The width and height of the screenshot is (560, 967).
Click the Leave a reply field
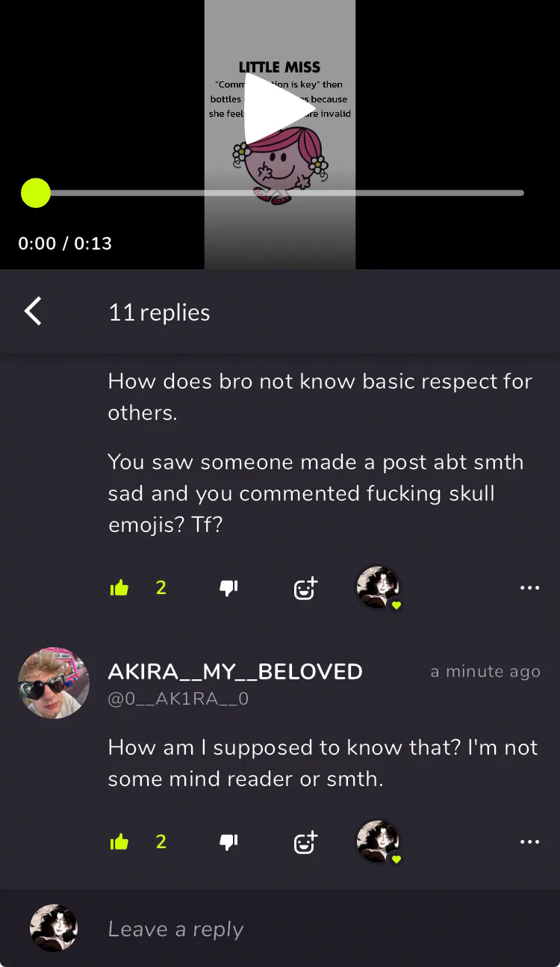(x=321, y=929)
